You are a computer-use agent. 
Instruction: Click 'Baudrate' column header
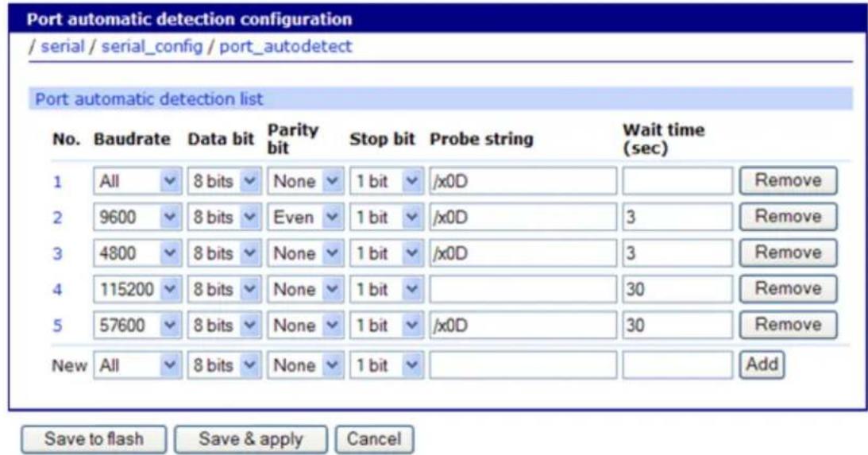pos(132,139)
